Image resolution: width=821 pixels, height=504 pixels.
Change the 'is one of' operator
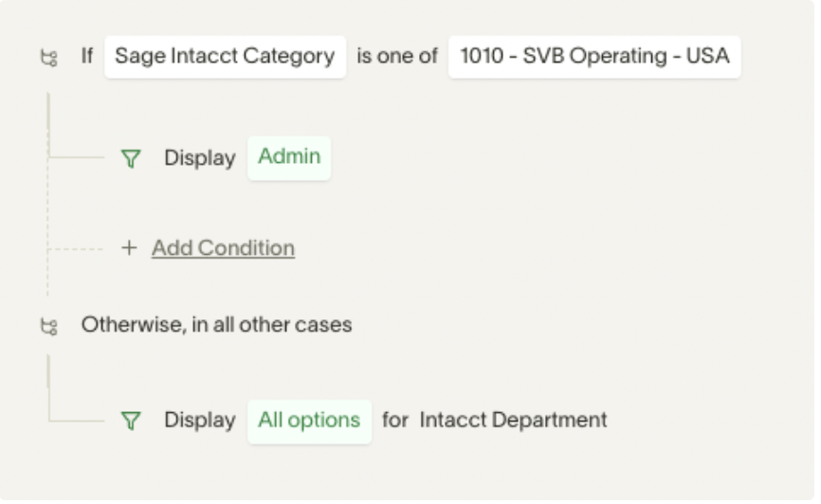[397, 57]
